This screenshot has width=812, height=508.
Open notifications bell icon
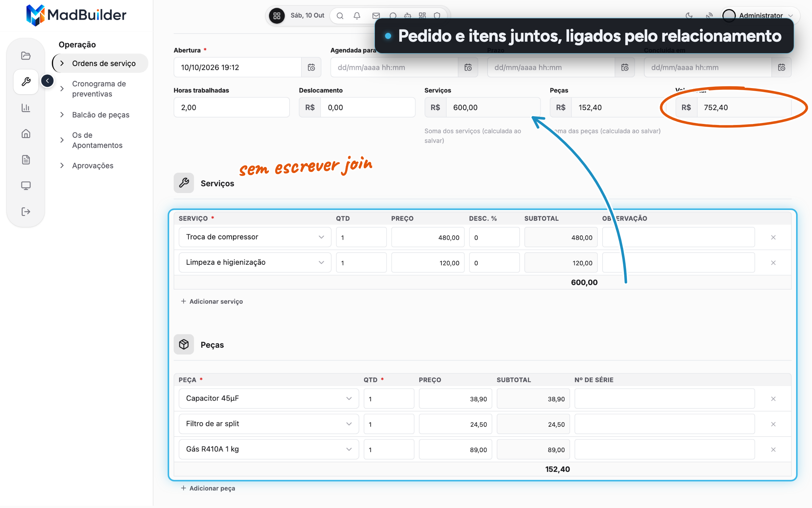click(x=357, y=16)
